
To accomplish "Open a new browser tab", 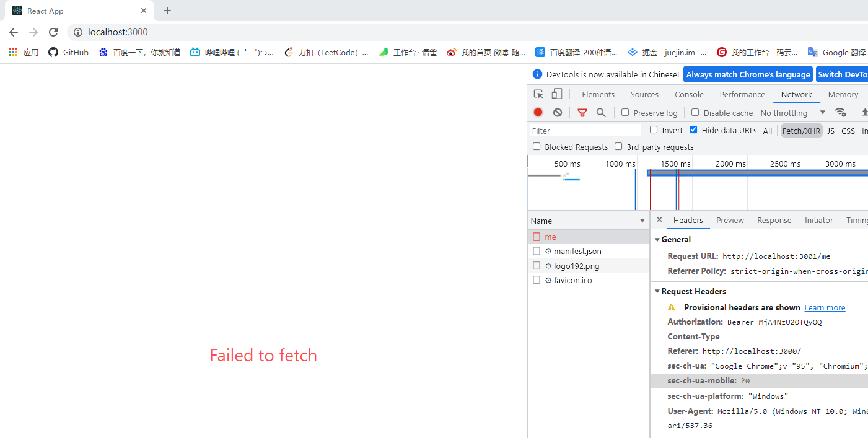I will pyautogui.click(x=167, y=11).
